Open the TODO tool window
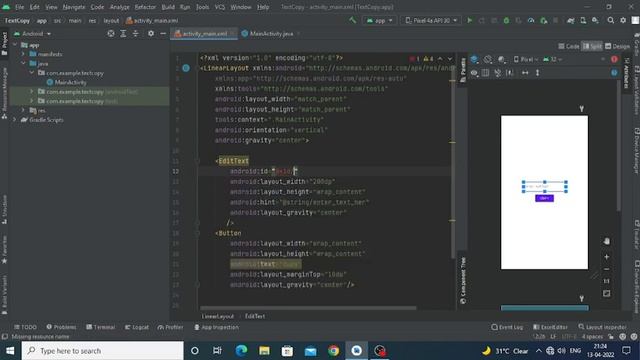This screenshot has width=640, height=360. (x=25, y=327)
